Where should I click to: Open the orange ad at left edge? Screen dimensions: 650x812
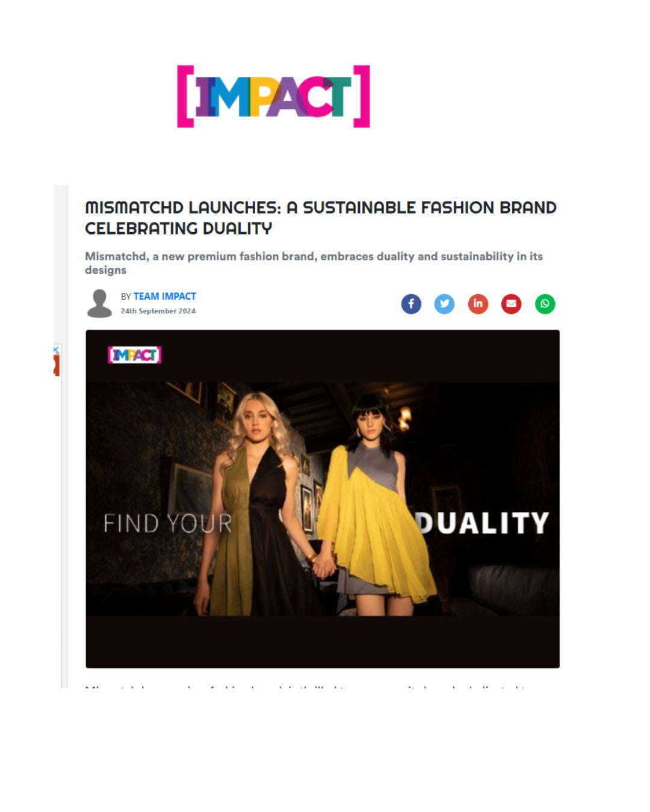(x=57, y=365)
